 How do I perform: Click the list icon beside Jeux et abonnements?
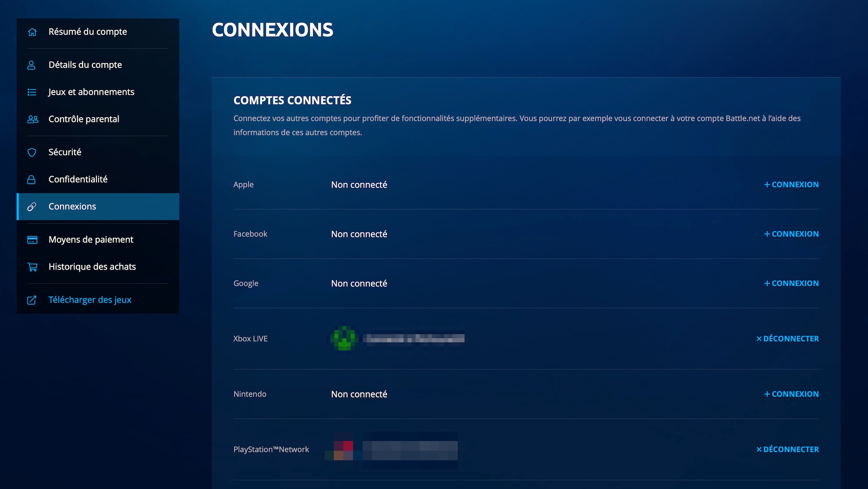pos(32,92)
